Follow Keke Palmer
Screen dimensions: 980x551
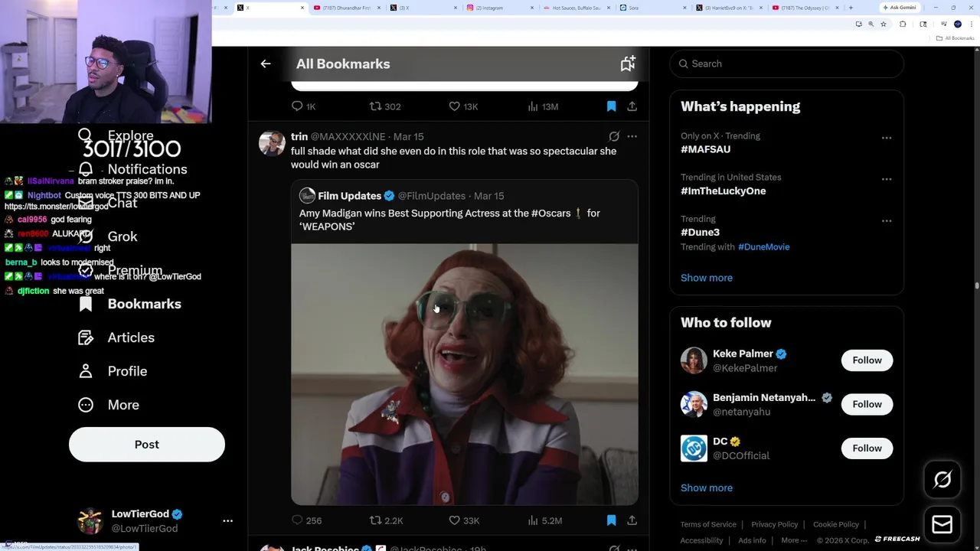867,360
